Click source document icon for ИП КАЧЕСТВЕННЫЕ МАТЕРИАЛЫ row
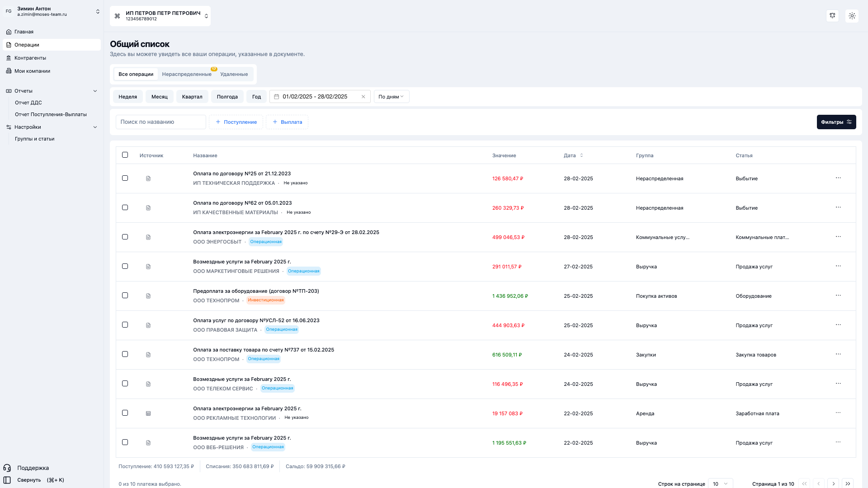Image resolution: width=868 pixels, height=488 pixels. point(148,208)
